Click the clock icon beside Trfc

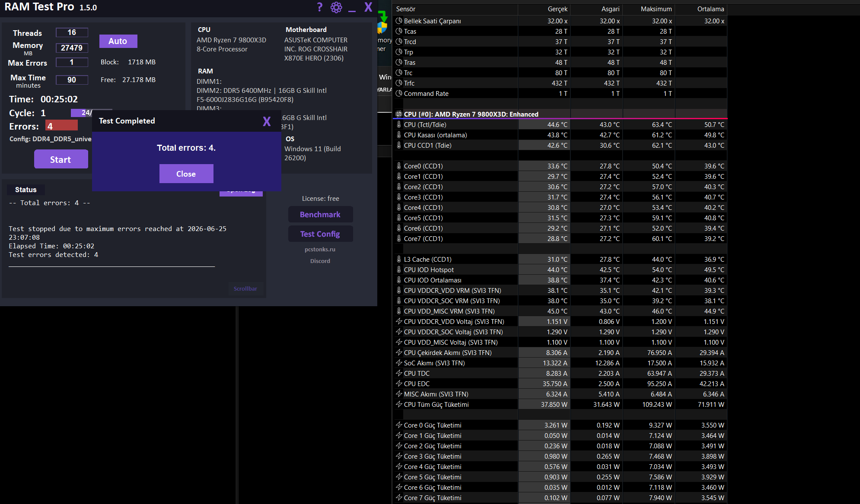click(399, 83)
